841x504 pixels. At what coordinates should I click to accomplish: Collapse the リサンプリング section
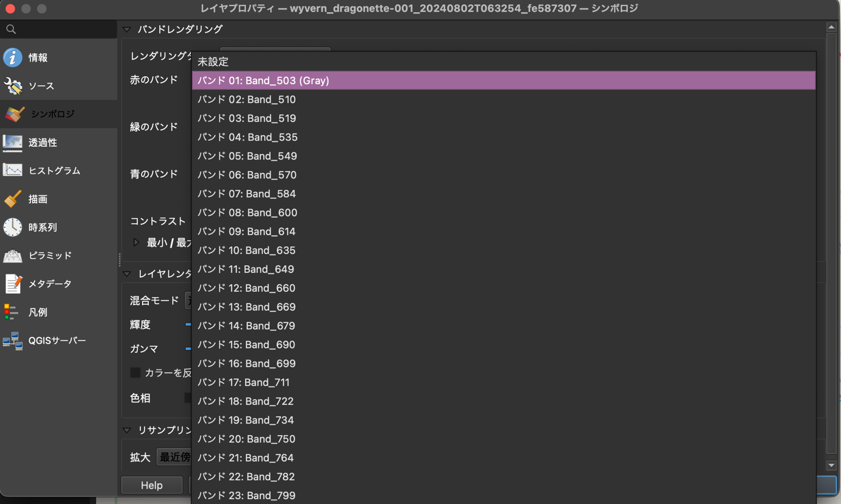pos(127,430)
